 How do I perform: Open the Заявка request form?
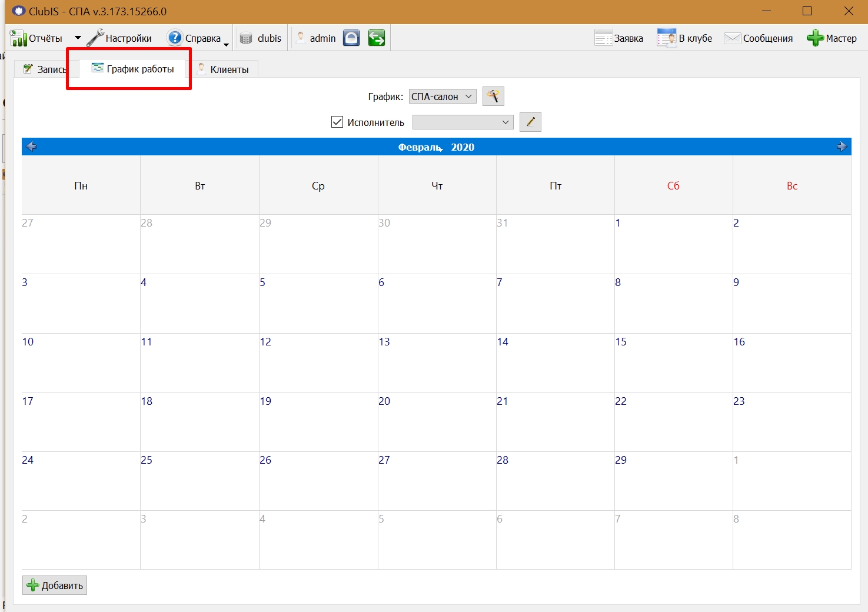[x=618, y=38]
